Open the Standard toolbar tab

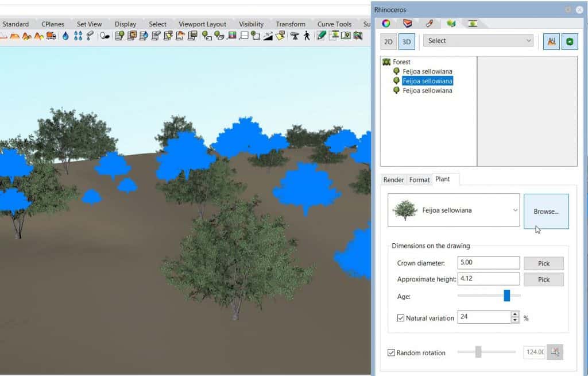pos(16,24)
